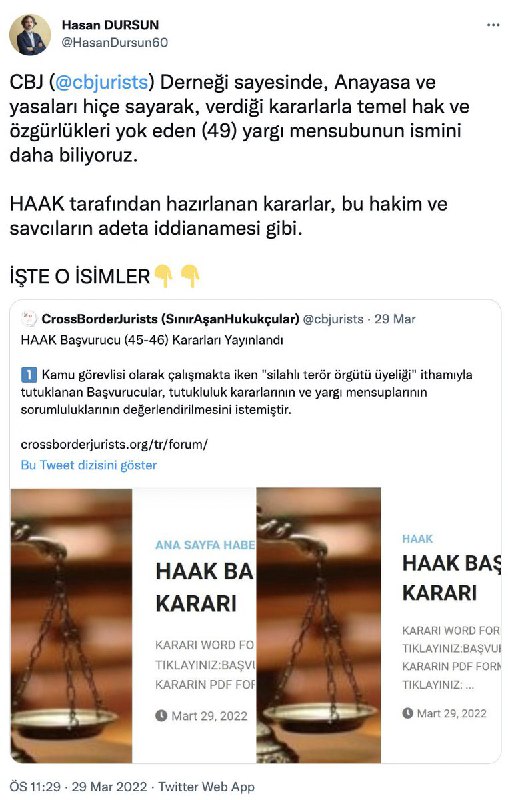This screenshot has width=508, height=800.
Task: Click the clock icon beside right Mart 29, 2022
Action: click(407, 713)
